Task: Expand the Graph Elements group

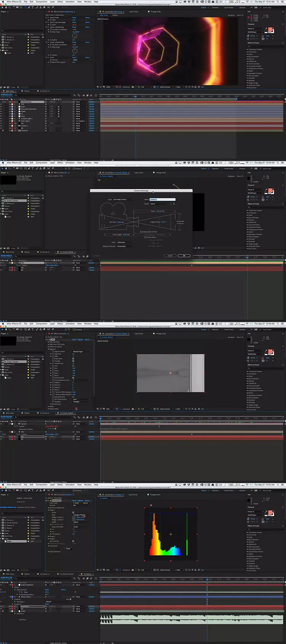Action: point(48,552)
